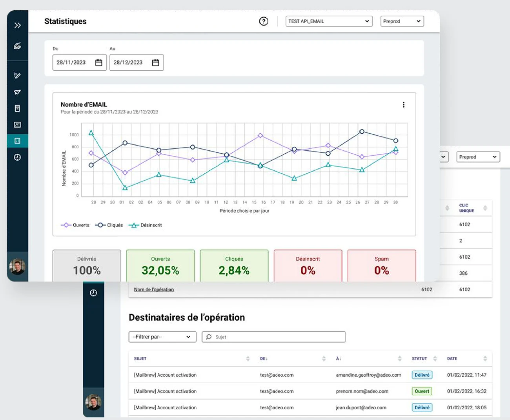This screenshot has width=510, height=420.
Task: Click the Cliqués 2,84% stat card
Action: [234, 266]
